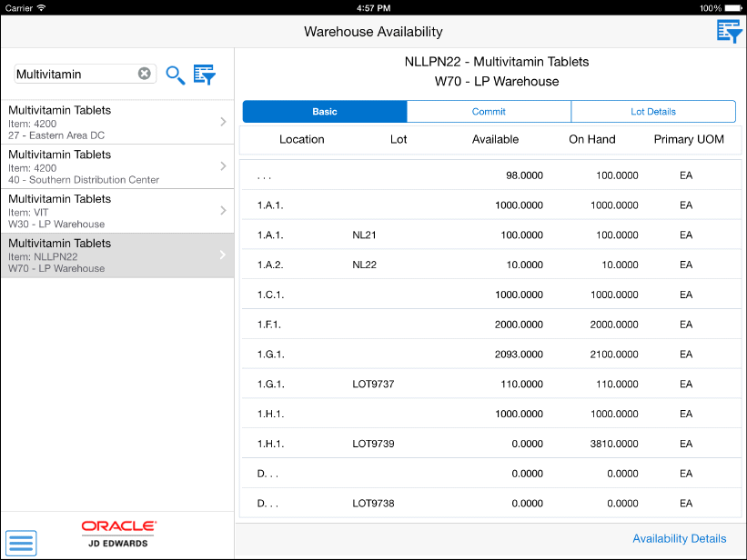Select the Multivitamin Tablets Item: NLLPN22 entry
The height and width of the screenshot is (560, 747).
[117, 255]
